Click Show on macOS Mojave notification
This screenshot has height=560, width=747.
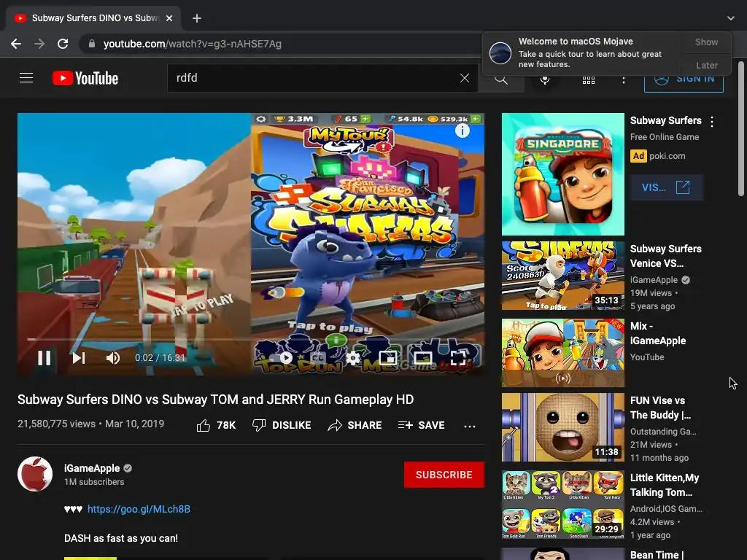(706, 42)
